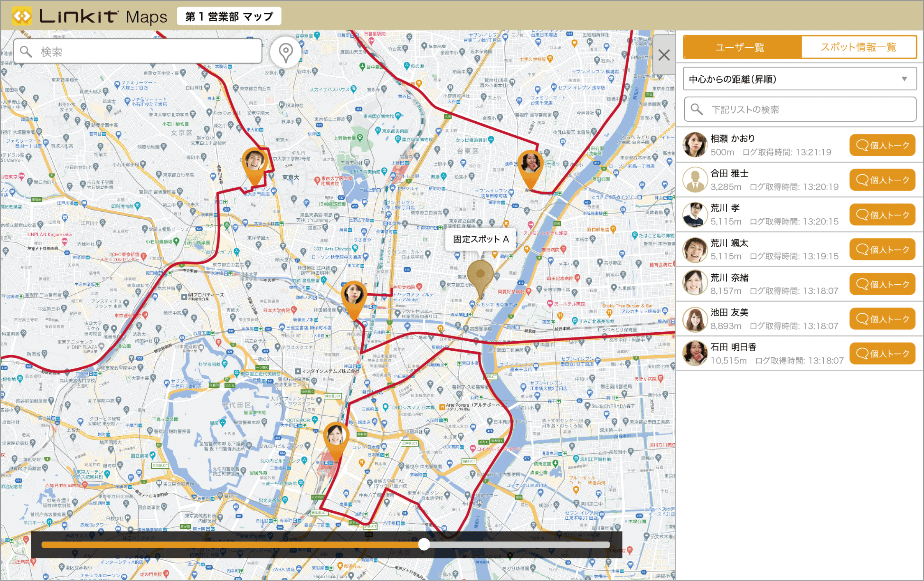
Task: Close the side panel with the X
Action: point(664,55)
